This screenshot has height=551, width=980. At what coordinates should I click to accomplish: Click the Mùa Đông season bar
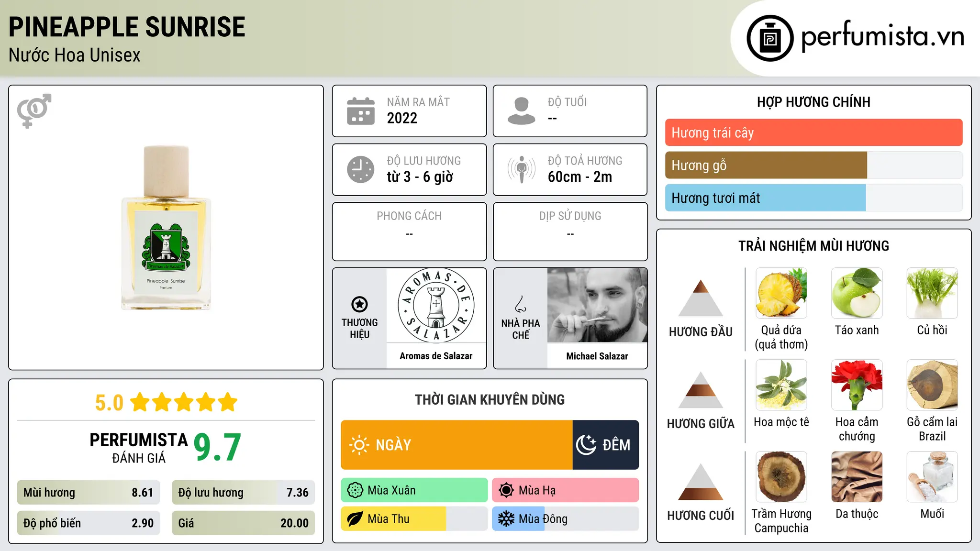click(566, 519)
